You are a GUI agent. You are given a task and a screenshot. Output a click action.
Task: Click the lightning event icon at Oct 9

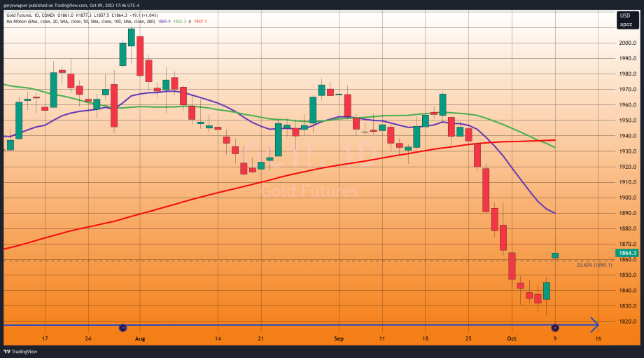point(555,327)
